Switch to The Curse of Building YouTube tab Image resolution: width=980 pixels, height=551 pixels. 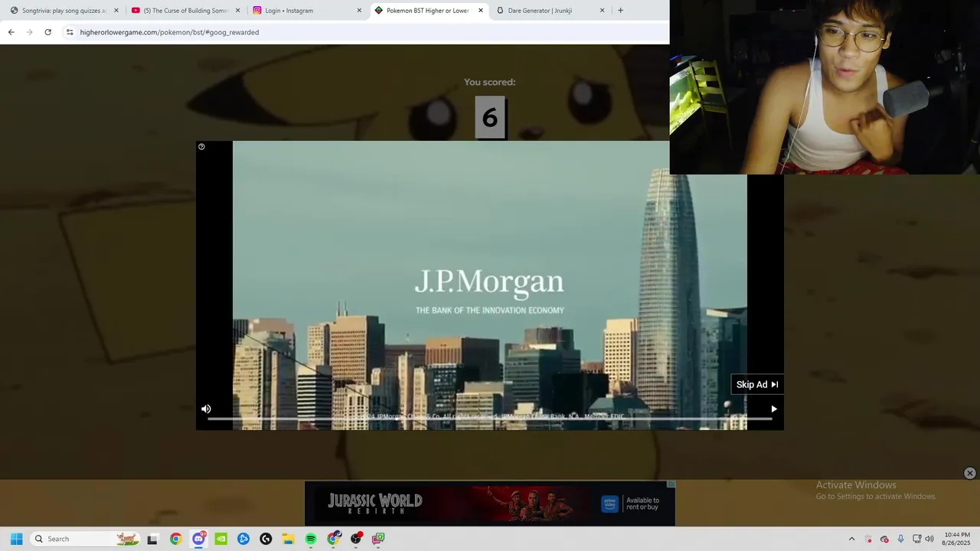click(186, 11)
